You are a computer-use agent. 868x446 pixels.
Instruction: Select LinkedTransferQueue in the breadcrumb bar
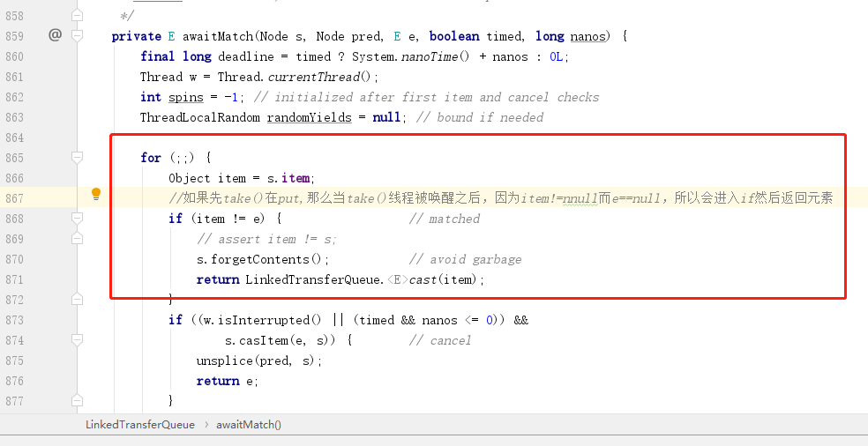tap(140, 425)
